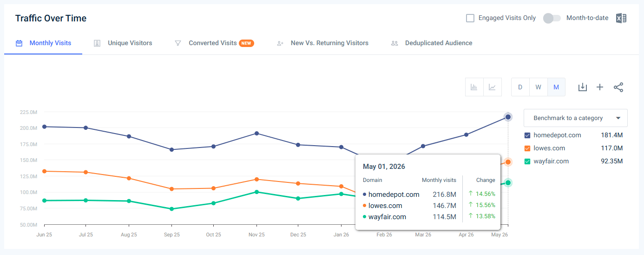Click the 117.0M value for lowes.com
This screenshot has width=644, height=255.
click(x=611, y=148)
